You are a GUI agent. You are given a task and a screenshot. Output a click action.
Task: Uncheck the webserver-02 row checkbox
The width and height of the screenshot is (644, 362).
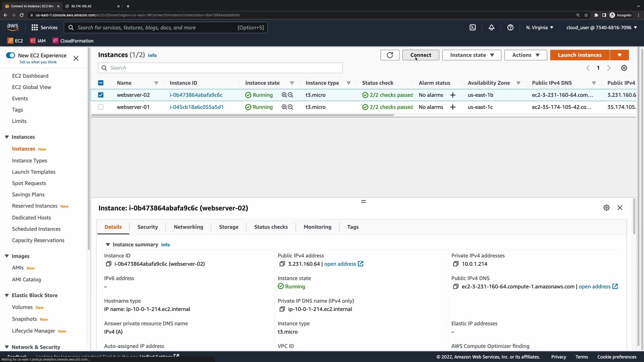coord(101,95)
